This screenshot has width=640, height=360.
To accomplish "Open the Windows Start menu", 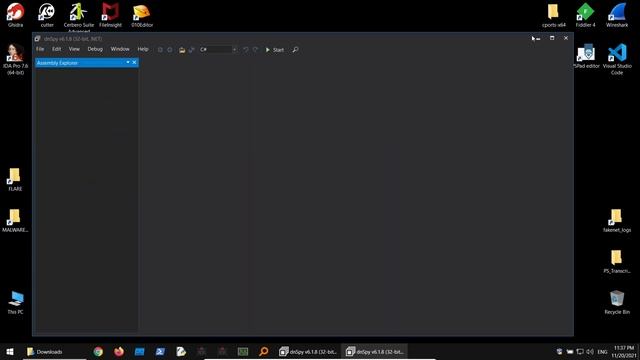I will (10, 351).
